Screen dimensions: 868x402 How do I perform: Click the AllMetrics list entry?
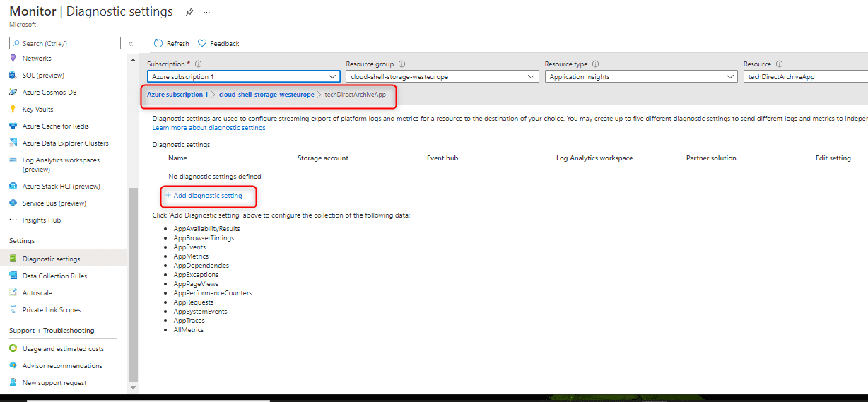188,330
